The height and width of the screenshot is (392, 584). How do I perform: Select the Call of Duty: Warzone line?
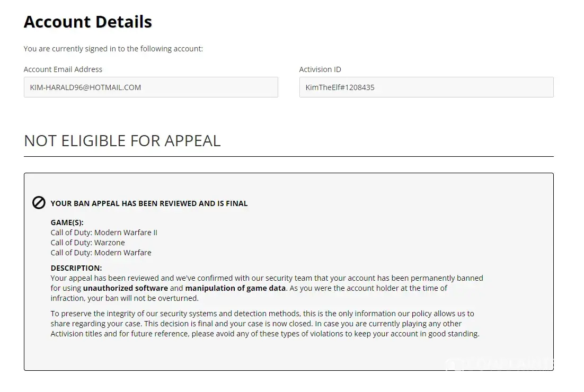88,243
